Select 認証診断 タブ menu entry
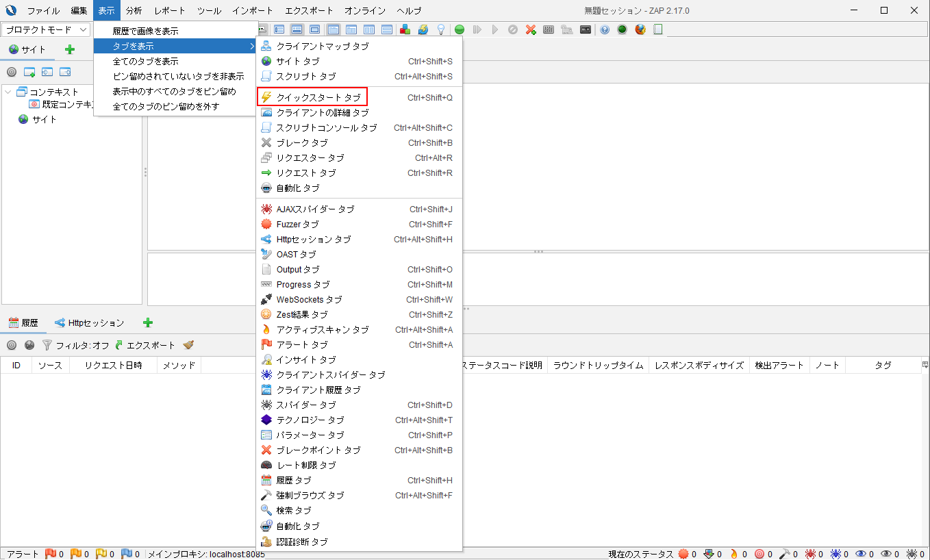 click(x=360, y=542)
